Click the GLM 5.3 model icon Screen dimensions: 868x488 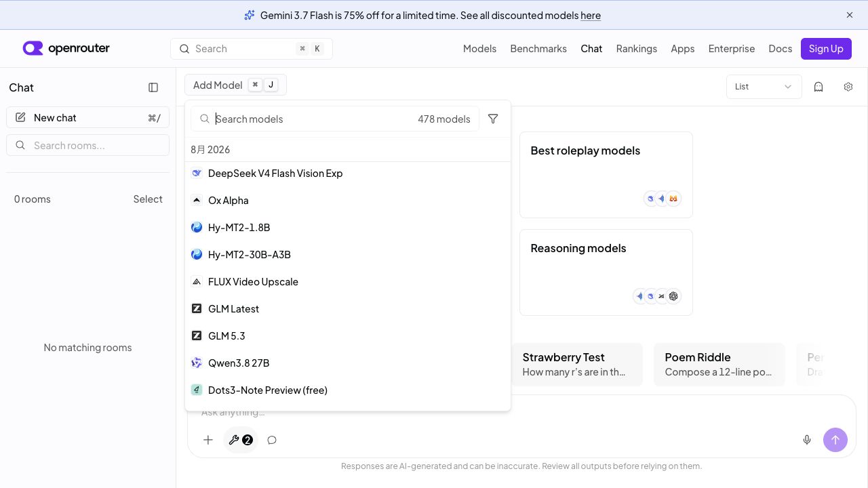tap(197, 335)
